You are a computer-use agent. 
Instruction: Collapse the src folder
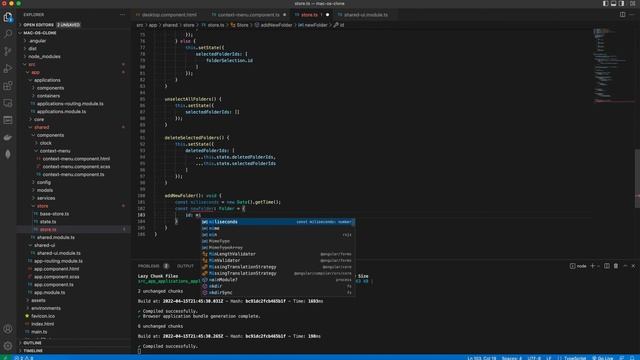pyautogui.click(x=73, y=64)
